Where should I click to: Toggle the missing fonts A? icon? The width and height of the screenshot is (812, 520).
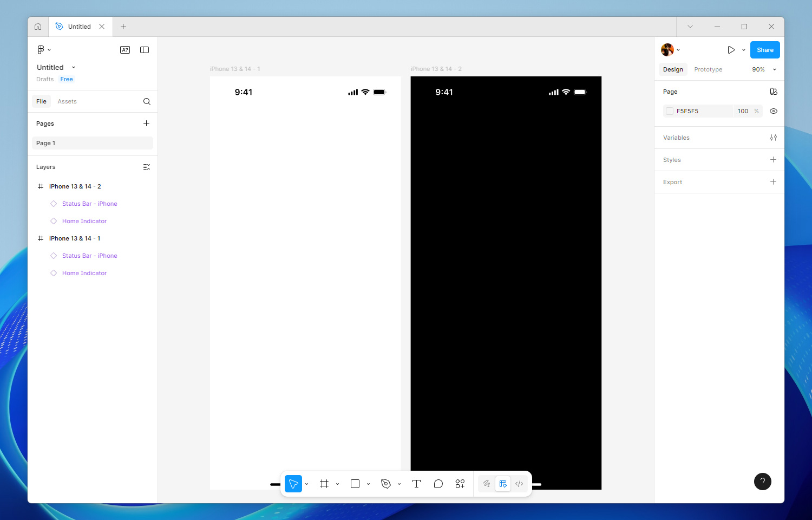[125, 50]
